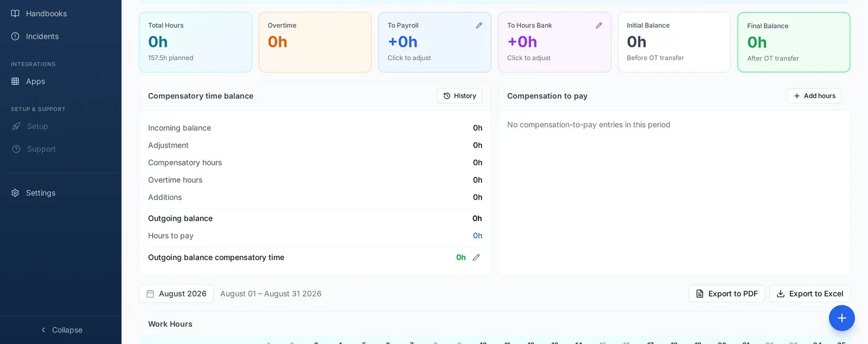Edit the To Payroll amount pencil icon

coord(479,25)
